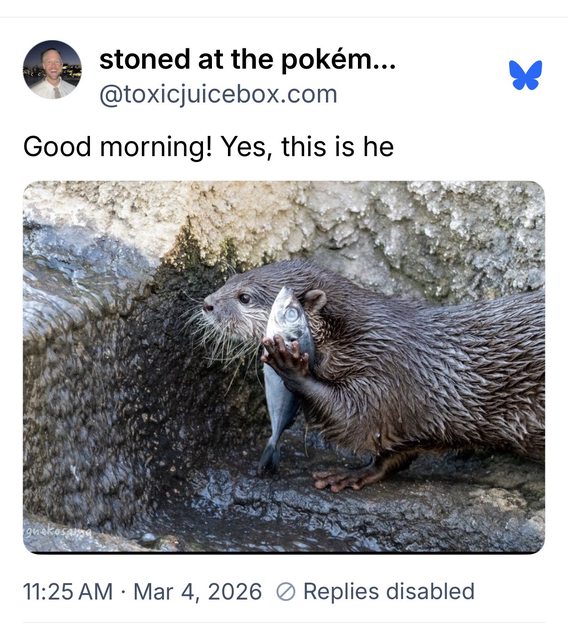
Task: Click the otter's paw gripping the fish
Action: pos(286,356)
